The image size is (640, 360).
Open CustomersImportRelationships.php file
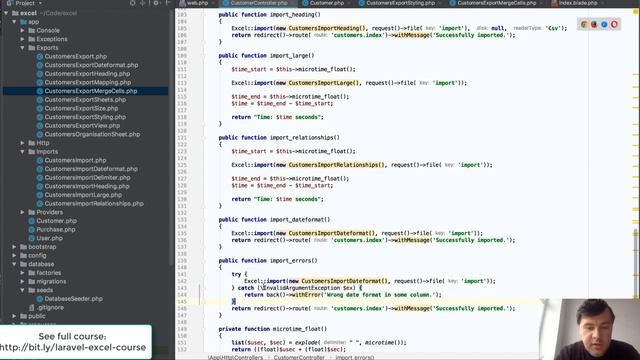[94, 203]
